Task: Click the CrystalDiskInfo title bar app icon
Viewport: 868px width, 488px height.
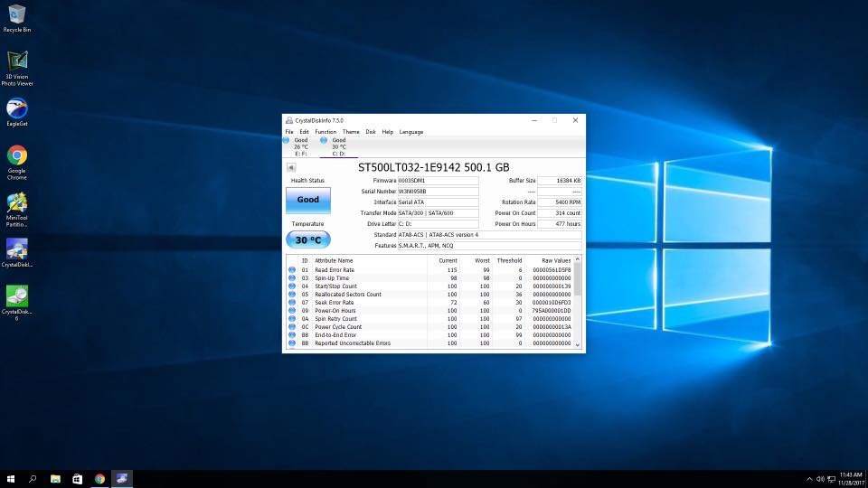Action: [x=289, y=120]
